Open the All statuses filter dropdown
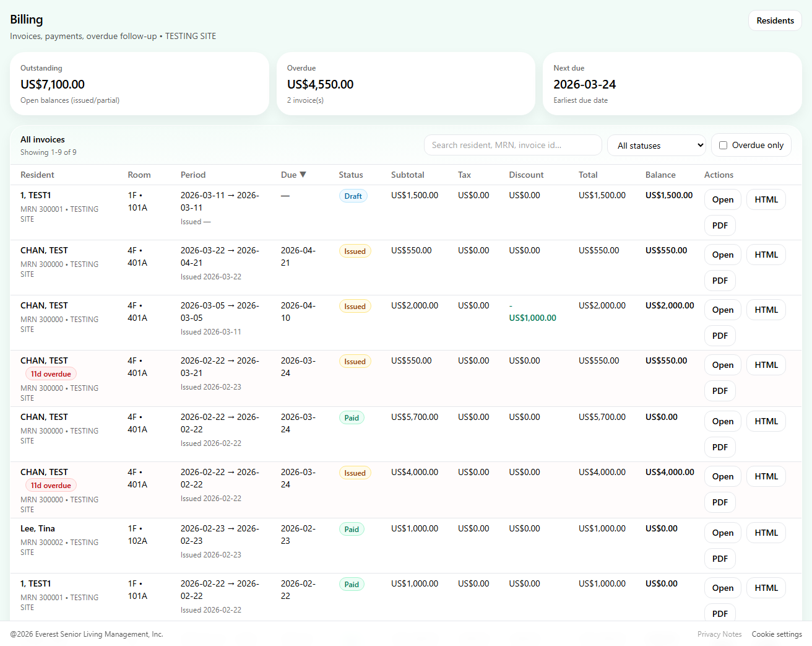Image resolution: width=812 pixels, height=646 pixels. (656, 145)
